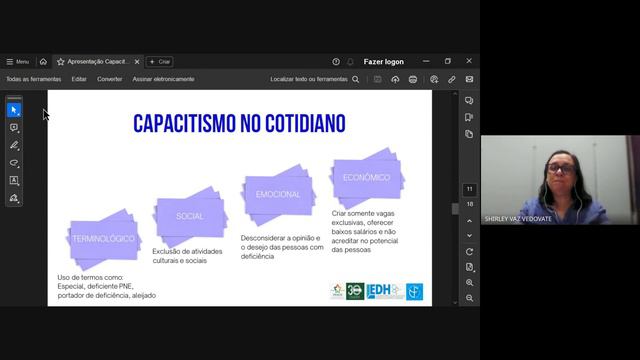Star the Apresentação document tab
The image size is (640, 360).
(61, 62)
